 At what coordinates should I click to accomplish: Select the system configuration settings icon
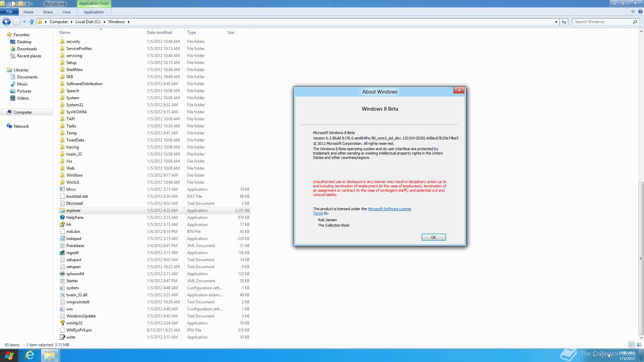pos(62,288)
